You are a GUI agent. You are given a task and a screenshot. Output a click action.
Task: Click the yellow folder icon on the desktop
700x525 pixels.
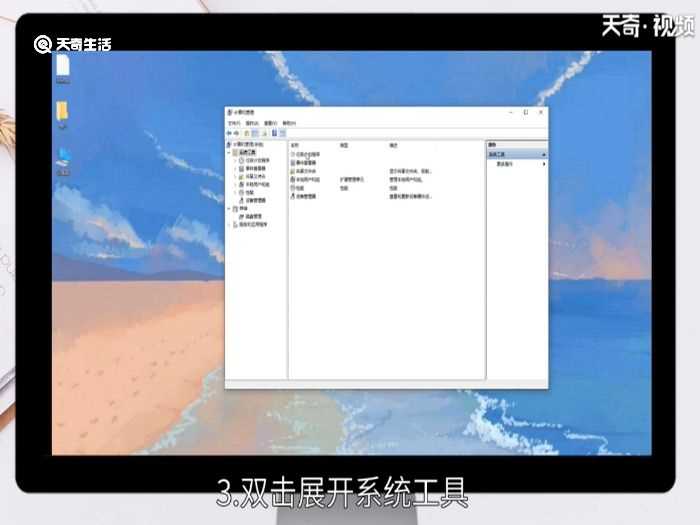click(x=62, y=112)
